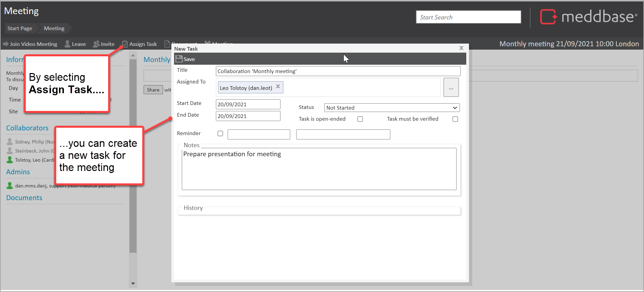The height and width of the screenshot is (292, 644).
Task: Click the green Tolstoy, Leo collaborator icon
Action: click(10, 160)
